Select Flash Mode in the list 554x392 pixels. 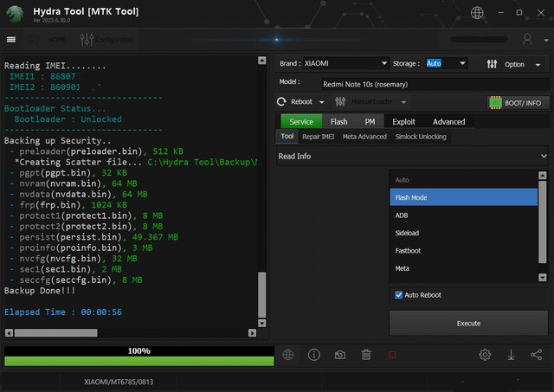pyautogui.click(x=464, y=197)
